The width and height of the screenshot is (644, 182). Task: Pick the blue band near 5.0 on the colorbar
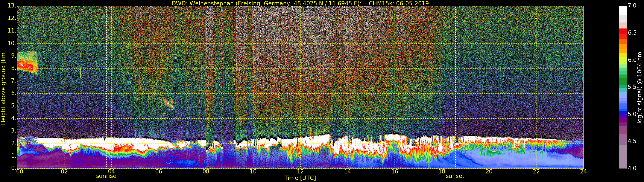coord(623,113)
